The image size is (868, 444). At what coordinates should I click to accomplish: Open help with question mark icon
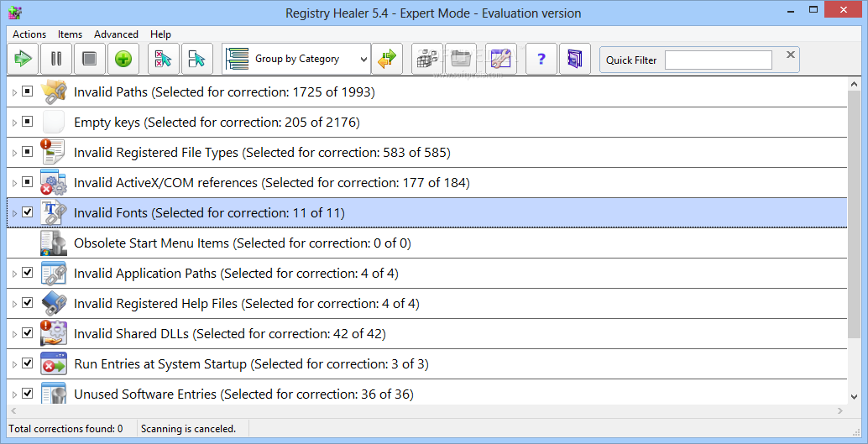(541, 59)
